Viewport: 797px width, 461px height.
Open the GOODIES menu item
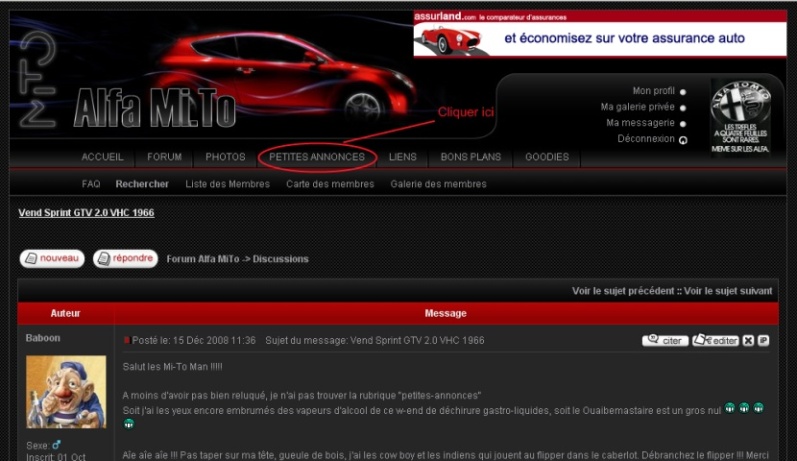(547, 157)
